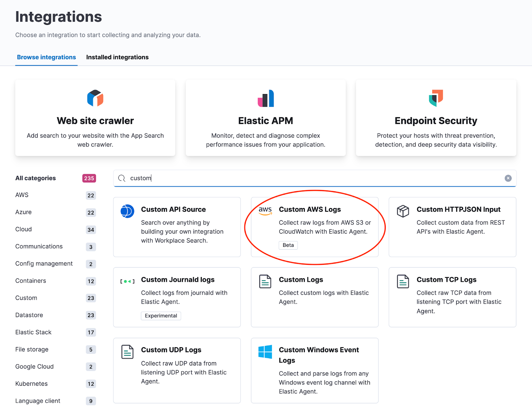Click the Windows logo on Custom Windows Event Logs
532x412 pixels.
(x=265, y=351)
